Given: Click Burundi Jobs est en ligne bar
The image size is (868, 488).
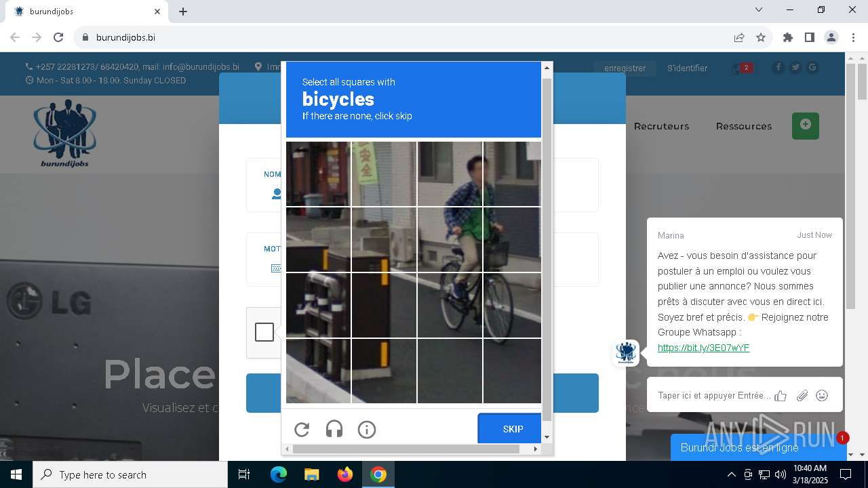Looking at the screenshot, I should (x=757, y=447).
